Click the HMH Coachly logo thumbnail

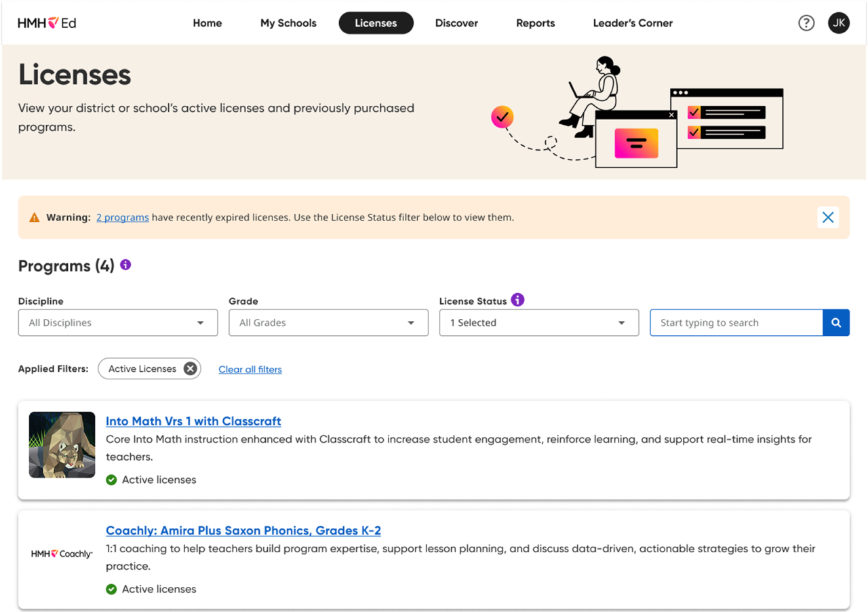pos(62,554)
